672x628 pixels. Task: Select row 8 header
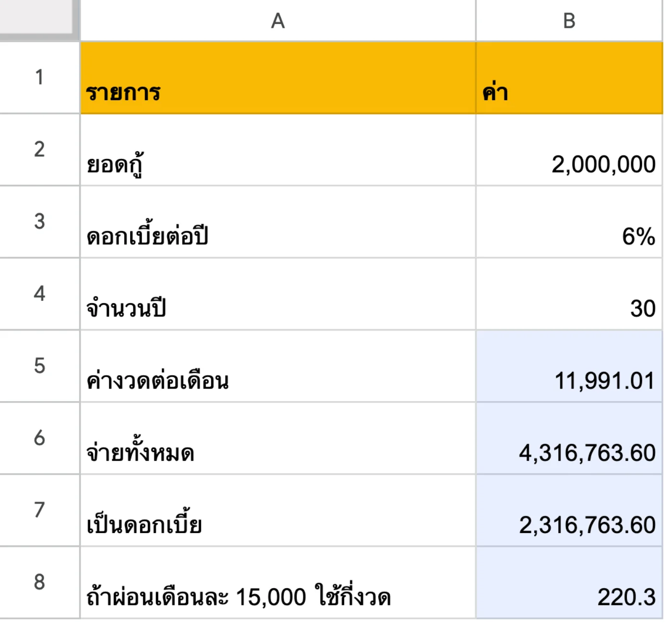39,582
